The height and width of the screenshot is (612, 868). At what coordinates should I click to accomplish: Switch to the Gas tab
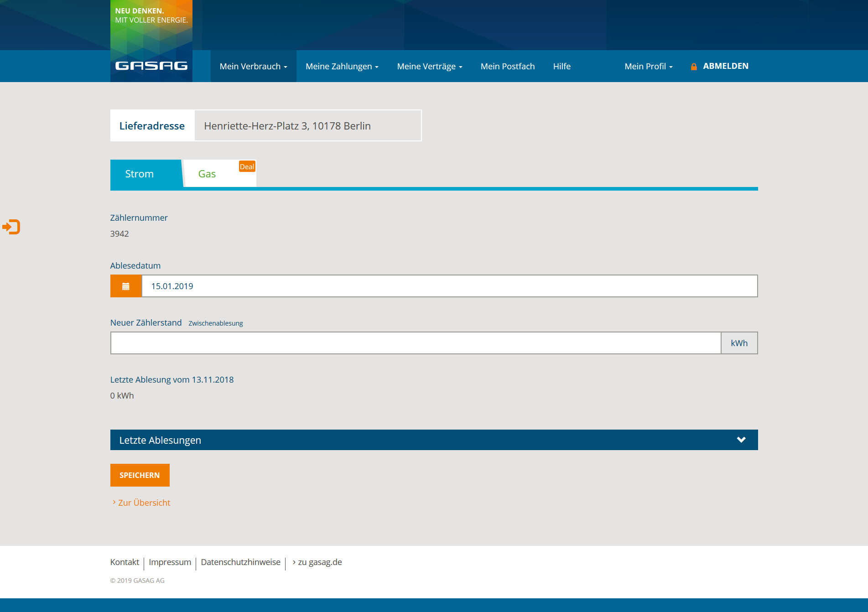point(207,174)
